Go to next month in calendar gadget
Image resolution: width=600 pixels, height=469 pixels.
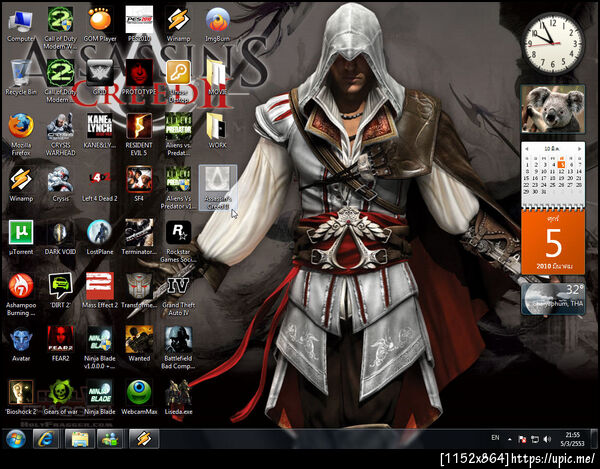pyautogui.click(x=579, y=148)
